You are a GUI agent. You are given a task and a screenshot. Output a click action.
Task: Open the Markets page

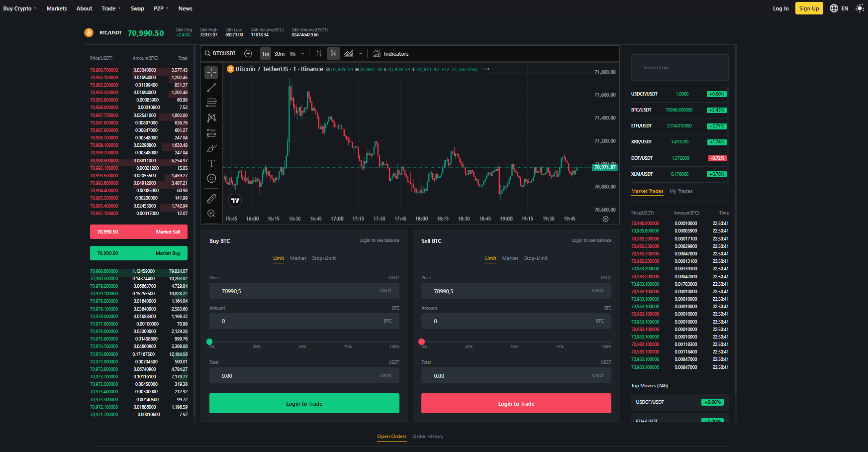[57, 8]
